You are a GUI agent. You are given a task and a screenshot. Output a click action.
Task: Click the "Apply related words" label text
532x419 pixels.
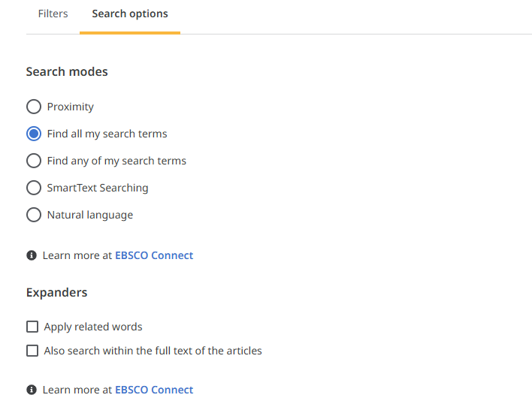[93, 327]
